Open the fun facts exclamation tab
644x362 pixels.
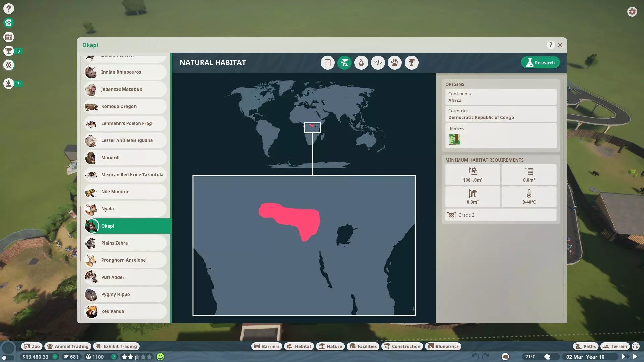coord(378,63)
